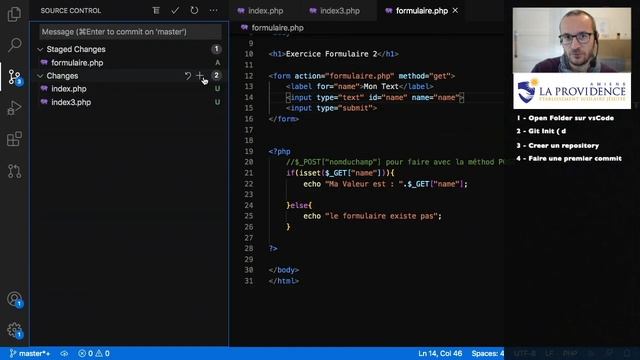Open the Source Control more actions menu
Screen dimensions: 640x360
[x=213, y=11]
